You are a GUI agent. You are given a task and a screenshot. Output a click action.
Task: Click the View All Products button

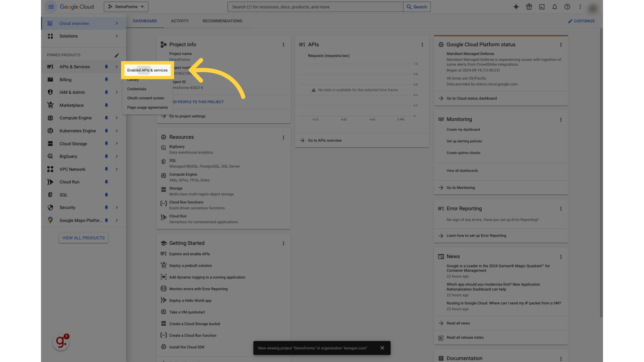click(x=84, y=238)
